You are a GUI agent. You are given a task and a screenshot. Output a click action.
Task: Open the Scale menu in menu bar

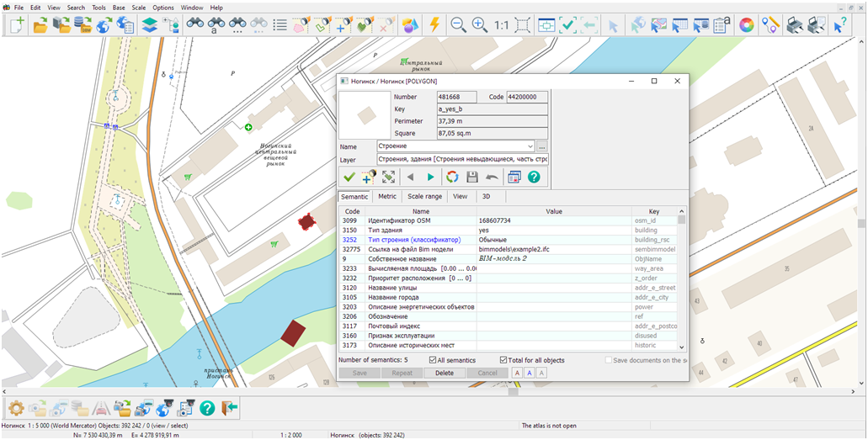coord(138,8)
